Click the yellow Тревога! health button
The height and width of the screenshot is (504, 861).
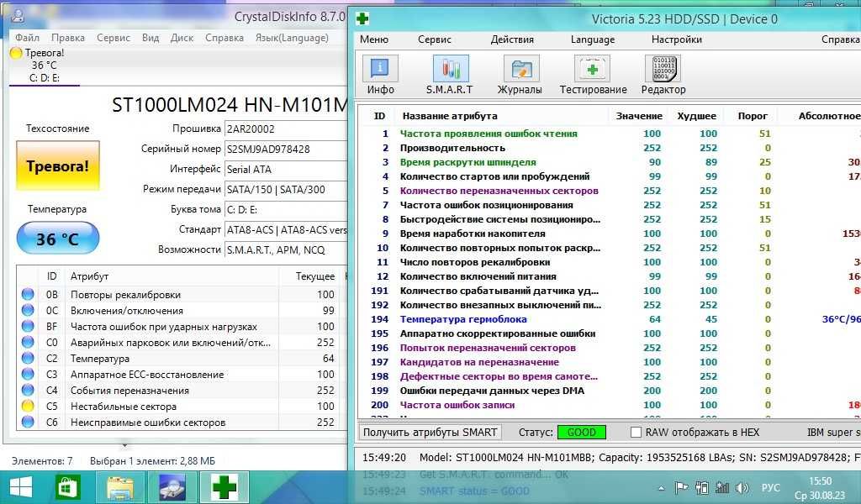pos(58,166)
